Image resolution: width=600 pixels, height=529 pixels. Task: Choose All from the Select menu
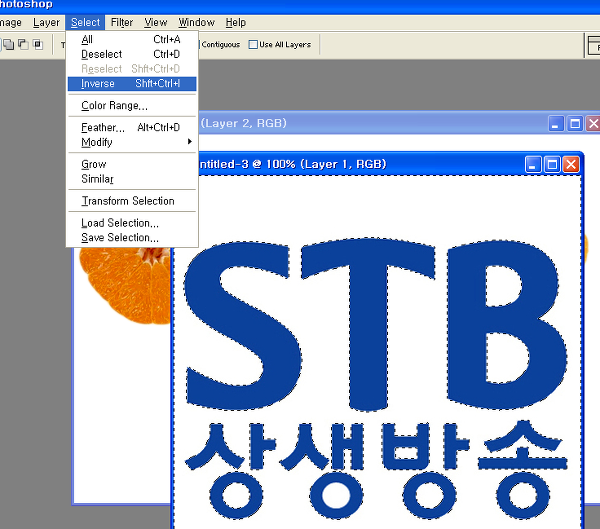click(x=132, y=39)
